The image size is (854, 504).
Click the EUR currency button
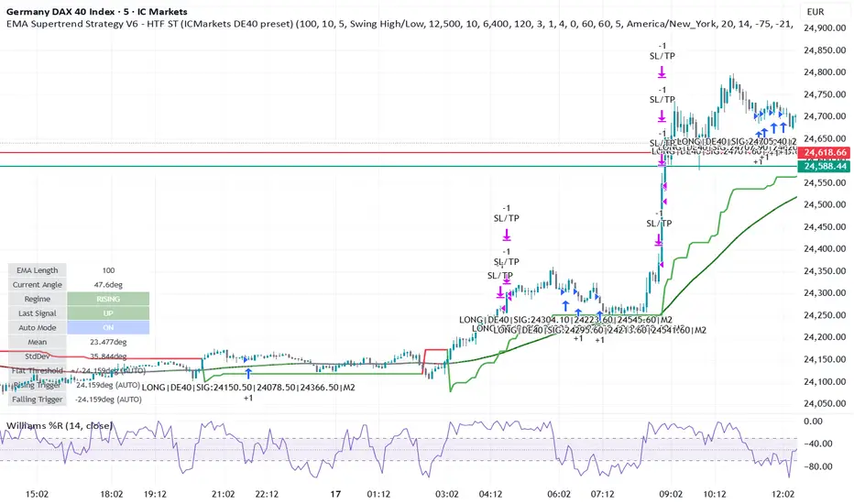[x=816, y=11]
